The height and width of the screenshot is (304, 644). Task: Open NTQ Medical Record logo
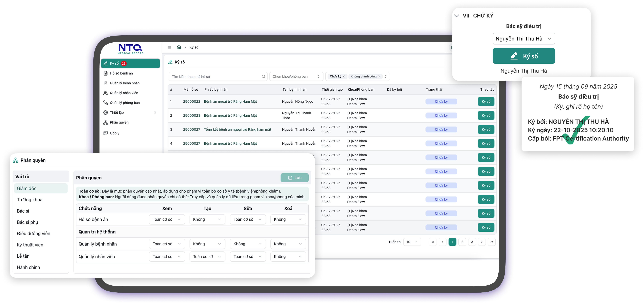130,49
